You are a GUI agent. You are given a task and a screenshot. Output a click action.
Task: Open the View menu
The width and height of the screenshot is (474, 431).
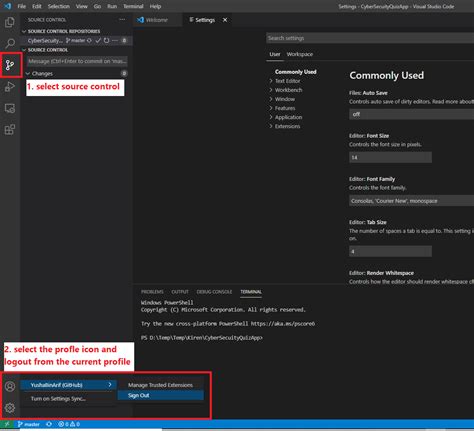tap(82, 6)
